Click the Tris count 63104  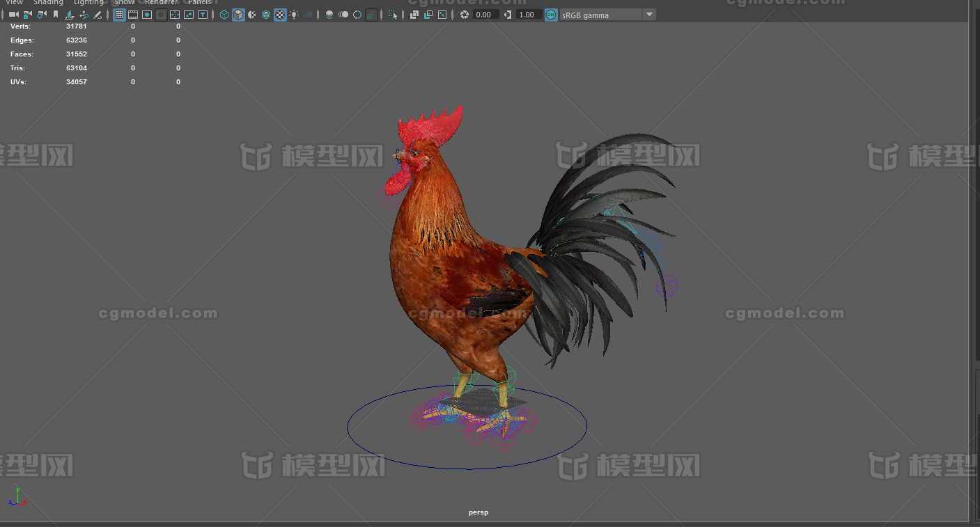(77, 68)
